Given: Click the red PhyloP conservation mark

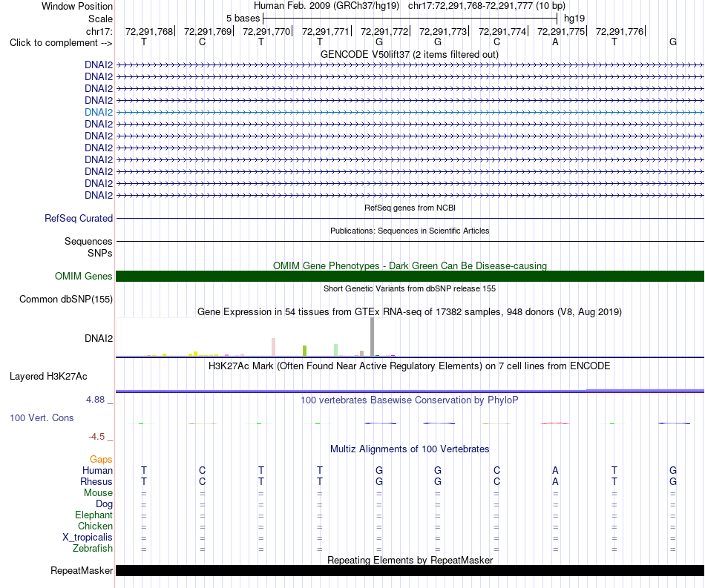Looking at the screenshot, I should point(555,423).
